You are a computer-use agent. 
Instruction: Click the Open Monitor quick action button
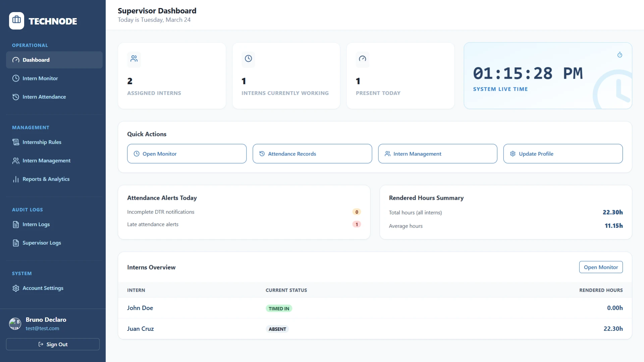(187, 154)
